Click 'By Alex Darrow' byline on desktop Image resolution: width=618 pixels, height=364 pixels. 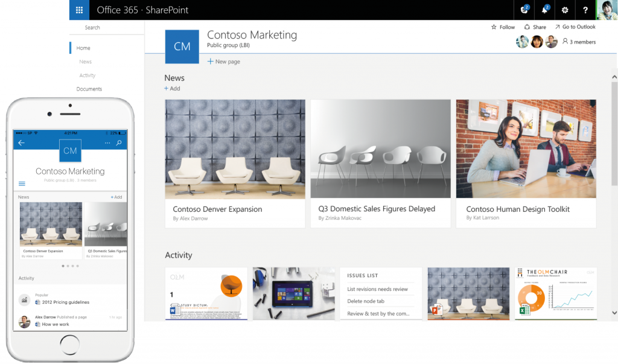pyautogui.click(x=190, y=219)
